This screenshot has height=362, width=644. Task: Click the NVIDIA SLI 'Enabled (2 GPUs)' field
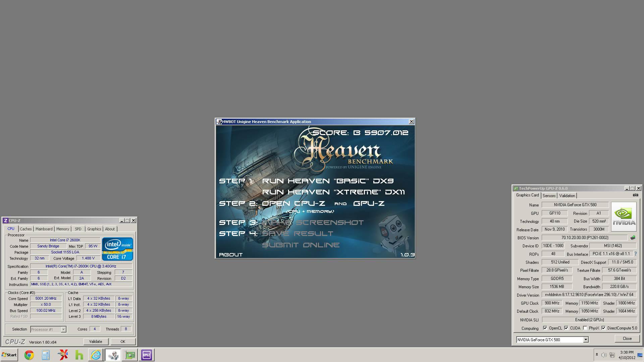tap(589, 320)
